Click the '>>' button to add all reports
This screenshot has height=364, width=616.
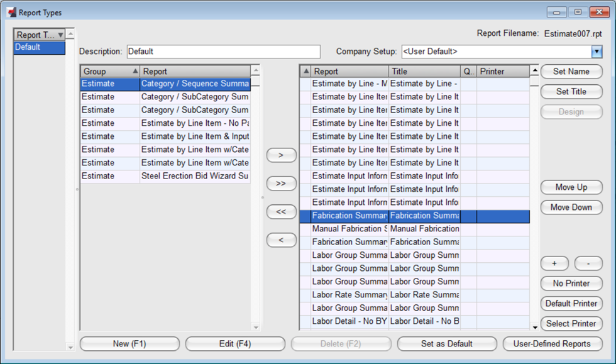281,184
